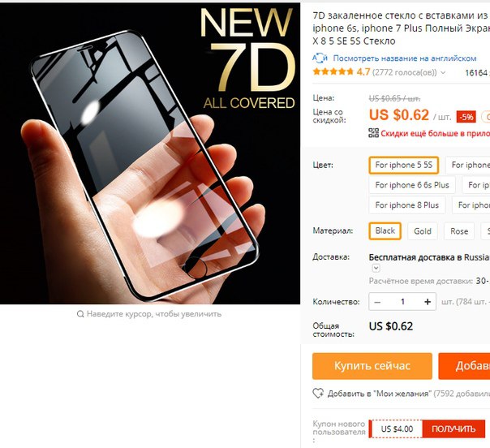Choose the For iphone 8 Plus variant
The width and height of the screenshot is (490, 448).
[407, 205]
